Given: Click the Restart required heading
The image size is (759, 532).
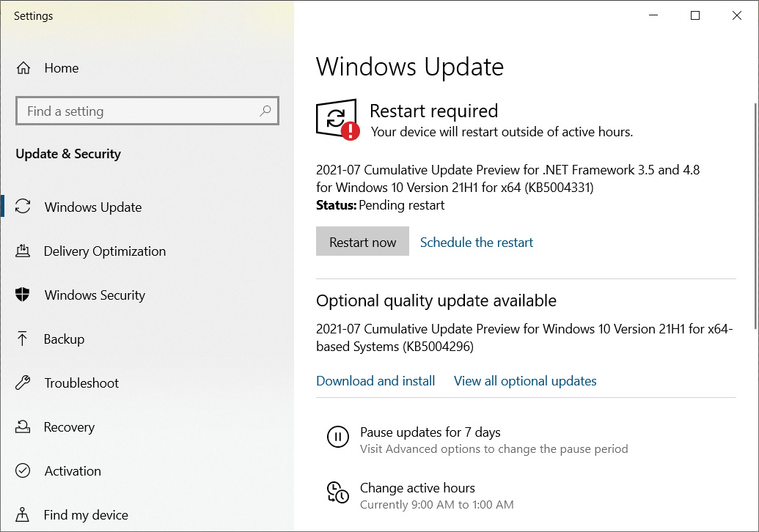Looking at the screenshot, I should point(433,111).
